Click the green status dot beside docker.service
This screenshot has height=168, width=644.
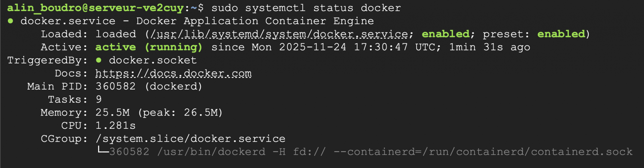pyautogui.click(x=10, y=21)
